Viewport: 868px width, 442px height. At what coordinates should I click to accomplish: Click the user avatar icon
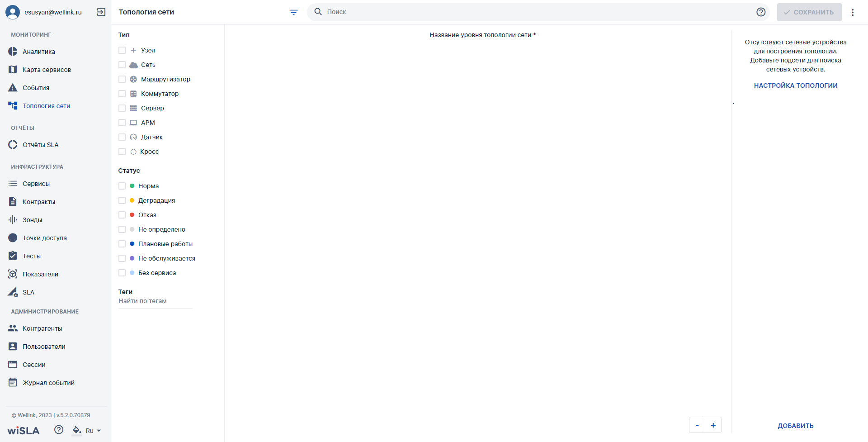[x=13, y=12]
